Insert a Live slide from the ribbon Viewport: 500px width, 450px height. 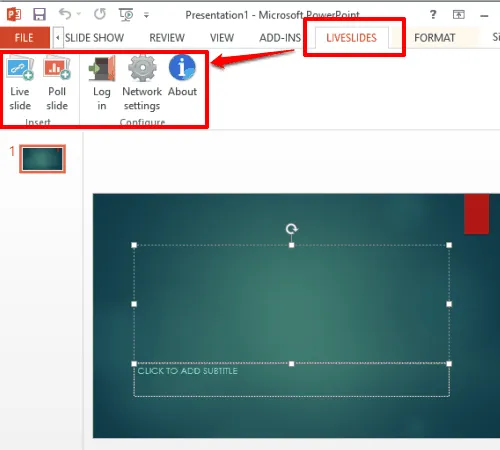pyautogui.click(x=20, y=83)
